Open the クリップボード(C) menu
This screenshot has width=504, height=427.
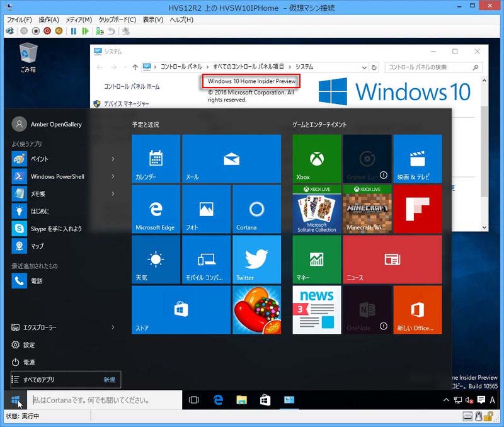pos(117,20)
